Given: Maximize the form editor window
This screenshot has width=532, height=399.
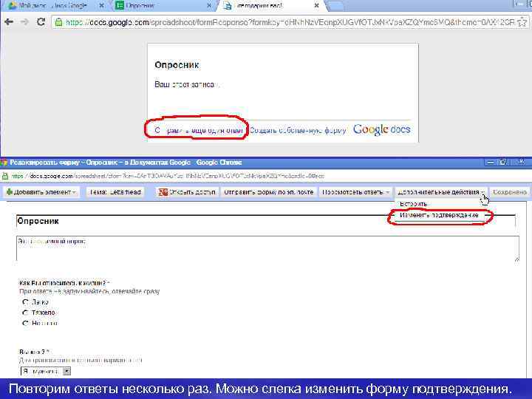Looking at the screenshot, I should pyautogui.click(x=503, y=163).
